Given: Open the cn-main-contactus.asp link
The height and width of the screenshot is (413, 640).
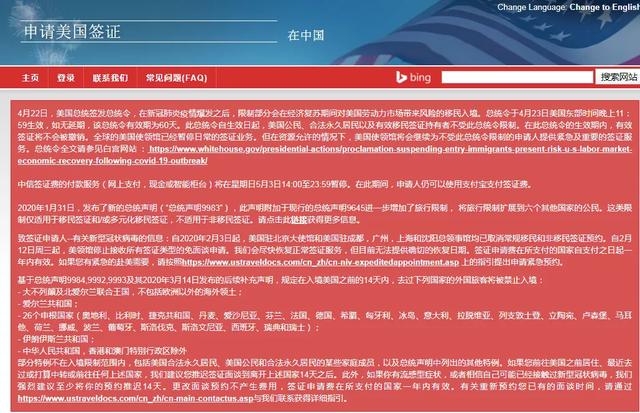Looking at the screenshot, I should click(135, 398).
